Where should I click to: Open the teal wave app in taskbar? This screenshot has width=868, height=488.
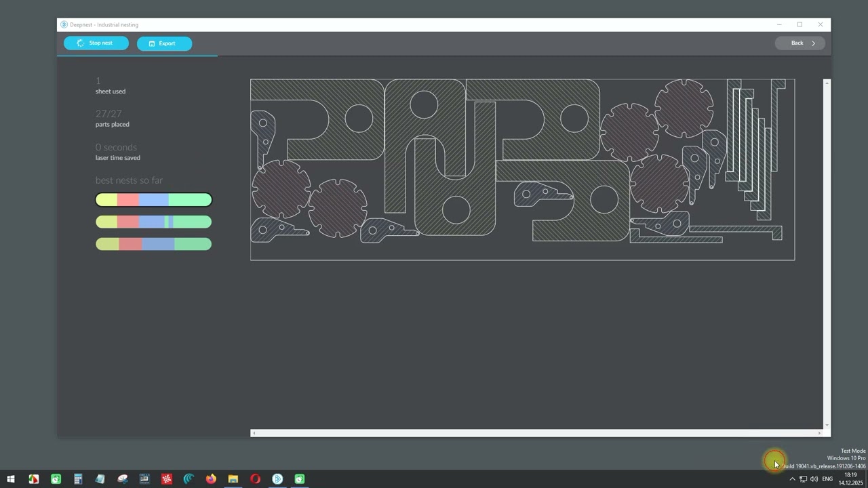[x=189, y=479]
